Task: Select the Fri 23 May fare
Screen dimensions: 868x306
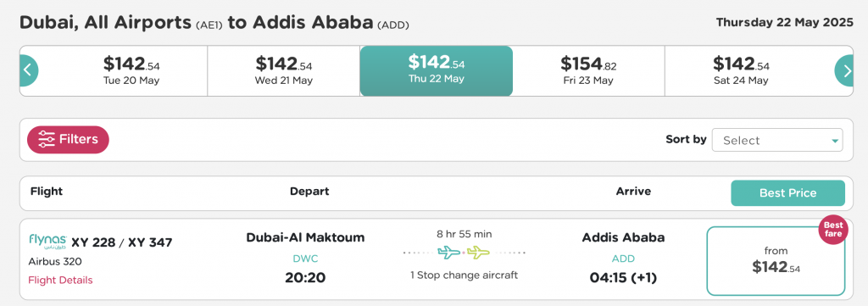Action: (588, 71)
